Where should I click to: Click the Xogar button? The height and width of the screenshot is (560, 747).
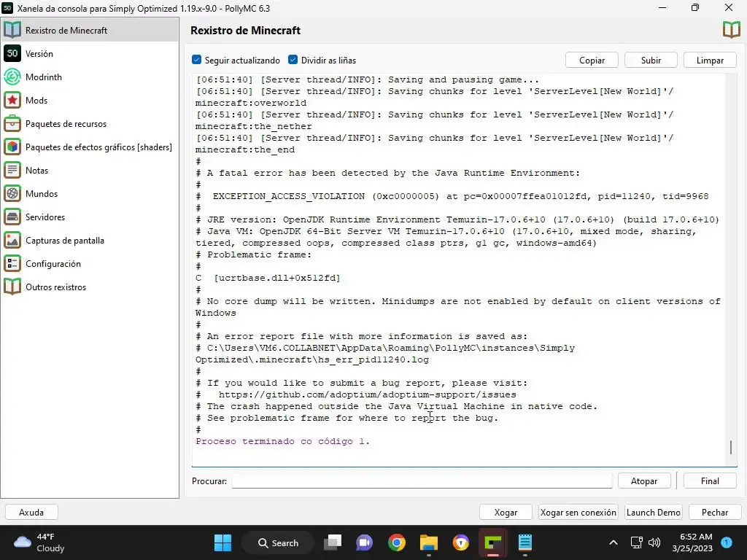tap(506, 513)
